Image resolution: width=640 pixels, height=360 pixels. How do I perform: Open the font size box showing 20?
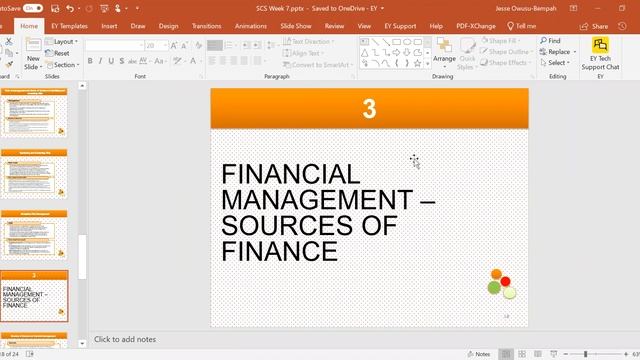tap(156, 45)
